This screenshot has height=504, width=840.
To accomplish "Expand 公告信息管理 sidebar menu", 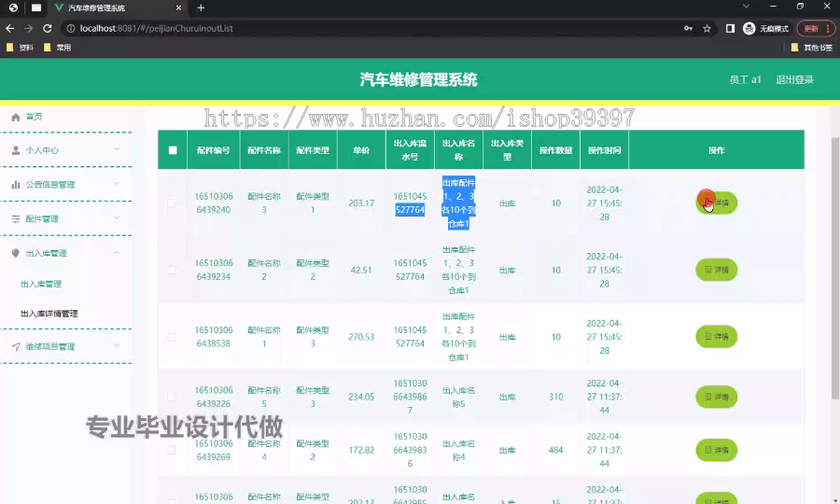I will tap(65, 184).
